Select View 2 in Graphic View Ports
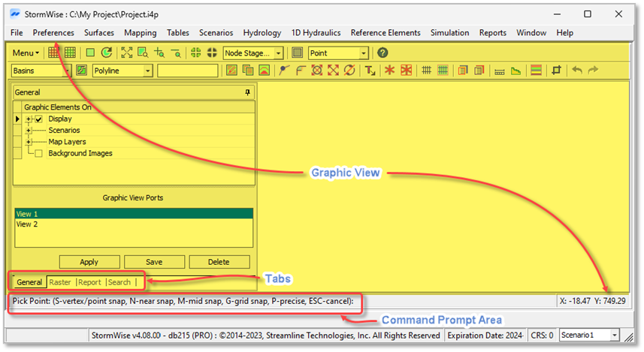644x352 pixels. tap(27, 224)
